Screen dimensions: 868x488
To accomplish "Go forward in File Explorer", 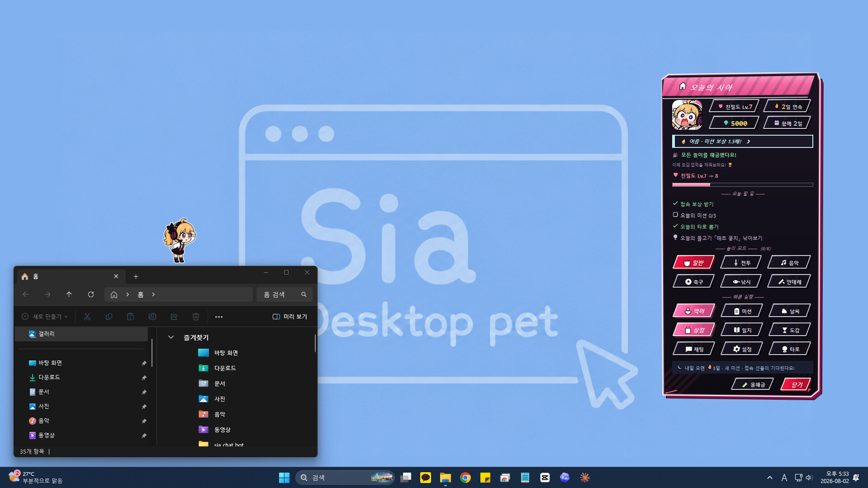I will click(x=47, y=295).
